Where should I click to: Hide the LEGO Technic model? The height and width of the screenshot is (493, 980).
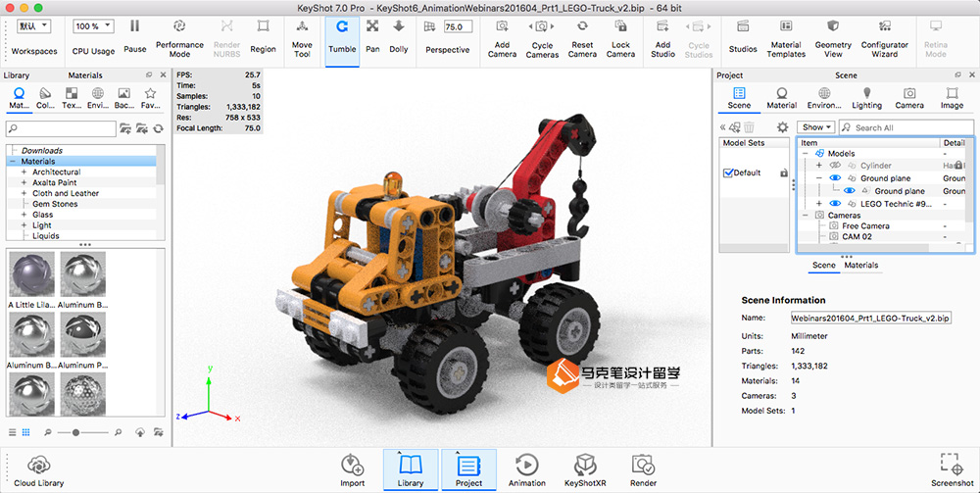click(x=835, y=204)
